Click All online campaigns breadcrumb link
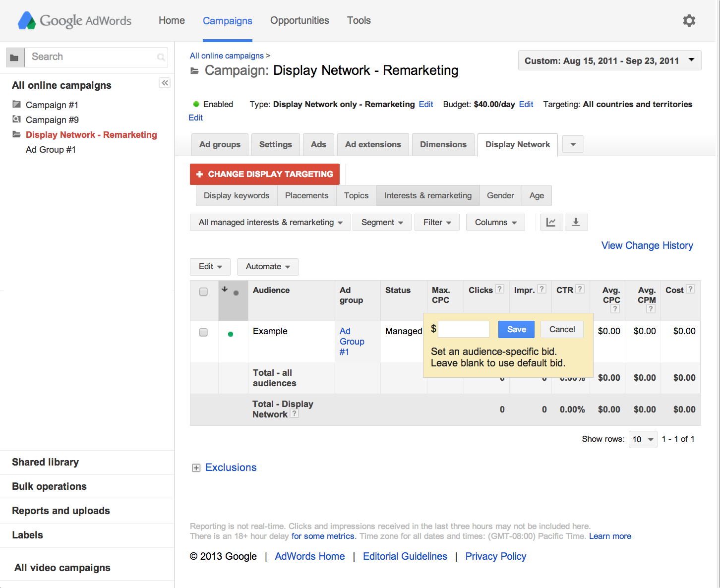The width and height of the screenshot is (720, 588). (x=227, y=56)
